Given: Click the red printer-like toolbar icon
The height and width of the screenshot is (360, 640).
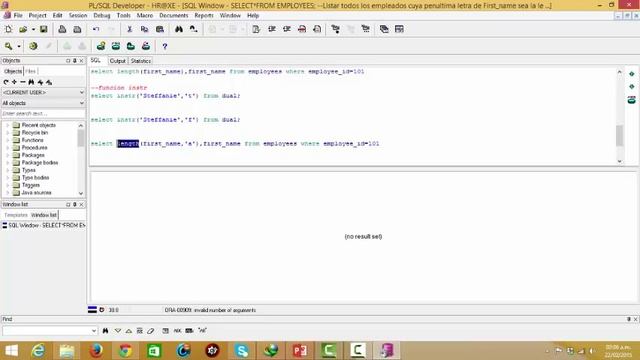Looking at the screenshot, I should 302,29.
